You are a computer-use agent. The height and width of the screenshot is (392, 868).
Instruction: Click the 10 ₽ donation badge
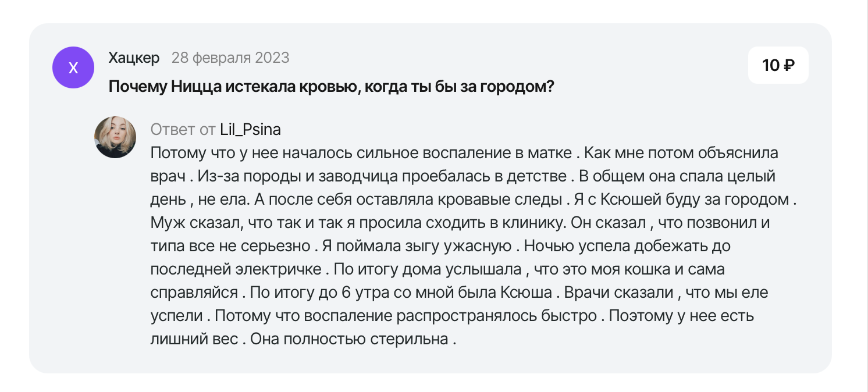coord(778,65)
